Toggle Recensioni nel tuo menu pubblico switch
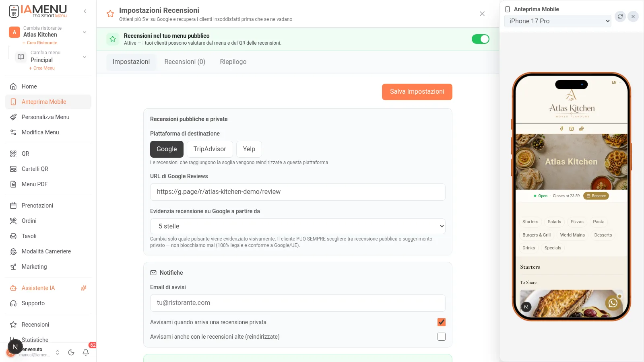The image size is (644, 362). (481, 39)
